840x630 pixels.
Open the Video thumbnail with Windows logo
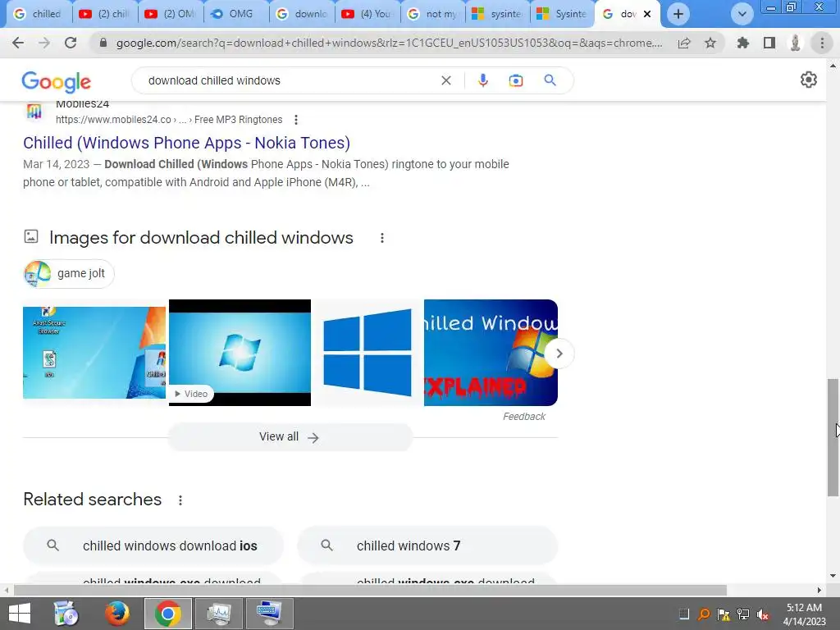240,353
